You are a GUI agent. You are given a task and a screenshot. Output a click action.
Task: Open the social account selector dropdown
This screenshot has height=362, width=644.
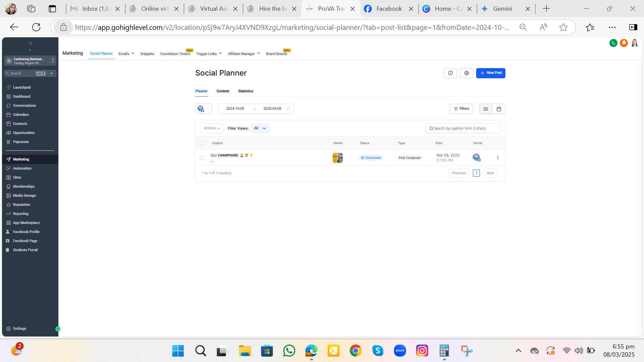point(204,109)
